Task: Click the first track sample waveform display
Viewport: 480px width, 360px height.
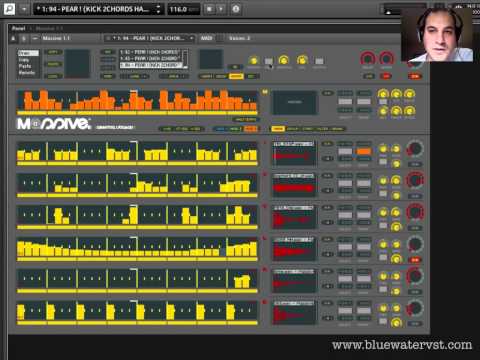Action: [x=294, y=154]
